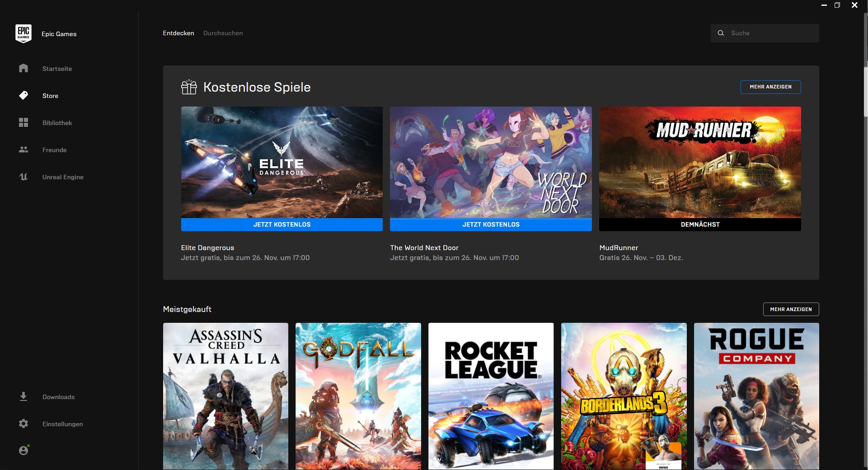
Task: Click The World Next Door title text
Action: [424, 248]
